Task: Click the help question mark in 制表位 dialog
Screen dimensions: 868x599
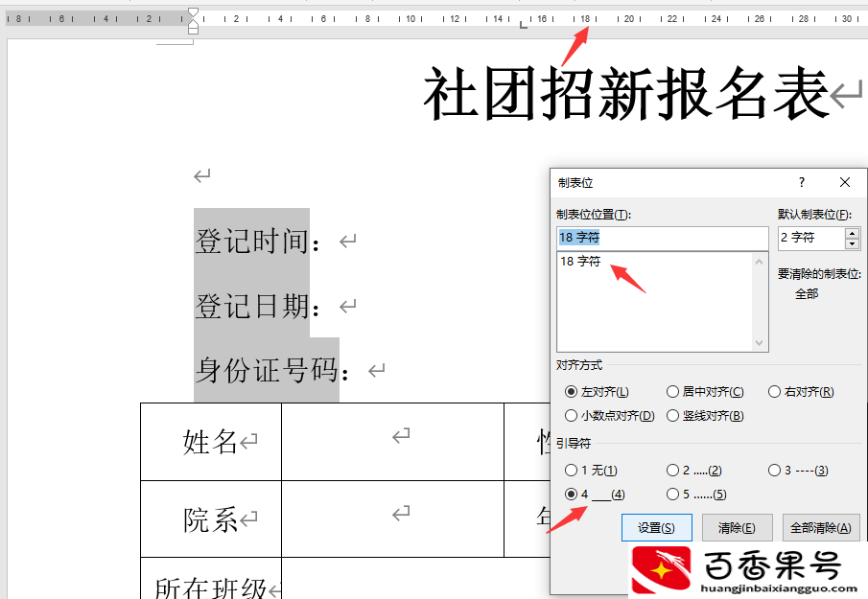Action: (x=802, y=182)
